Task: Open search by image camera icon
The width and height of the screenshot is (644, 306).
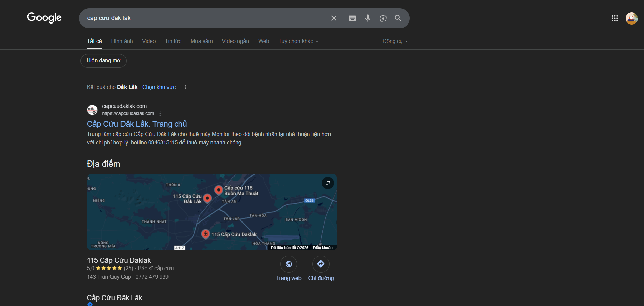Action: click(383, 18)
